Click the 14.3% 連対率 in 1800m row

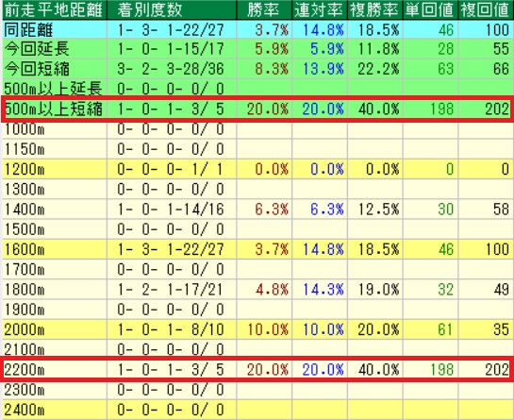point(323,290)
